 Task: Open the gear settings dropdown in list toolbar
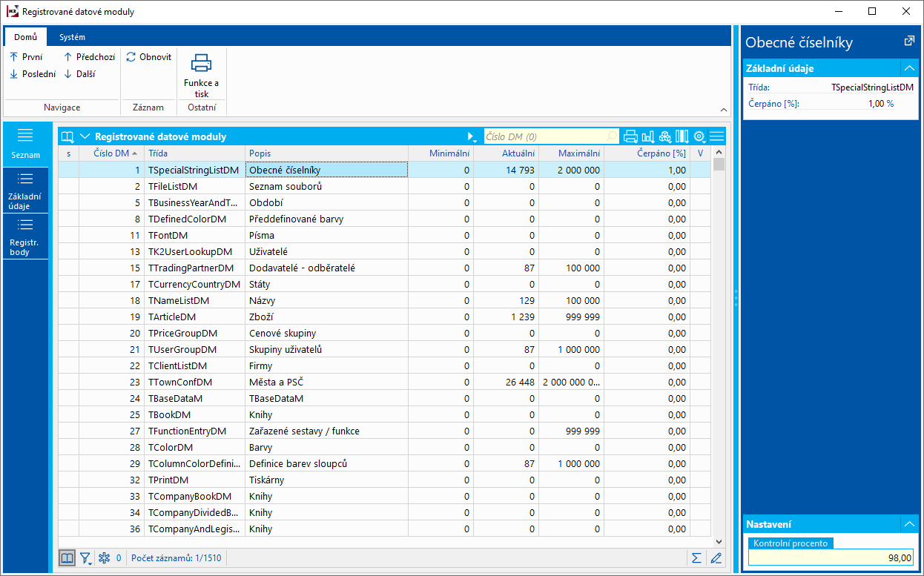click(699, 136)
